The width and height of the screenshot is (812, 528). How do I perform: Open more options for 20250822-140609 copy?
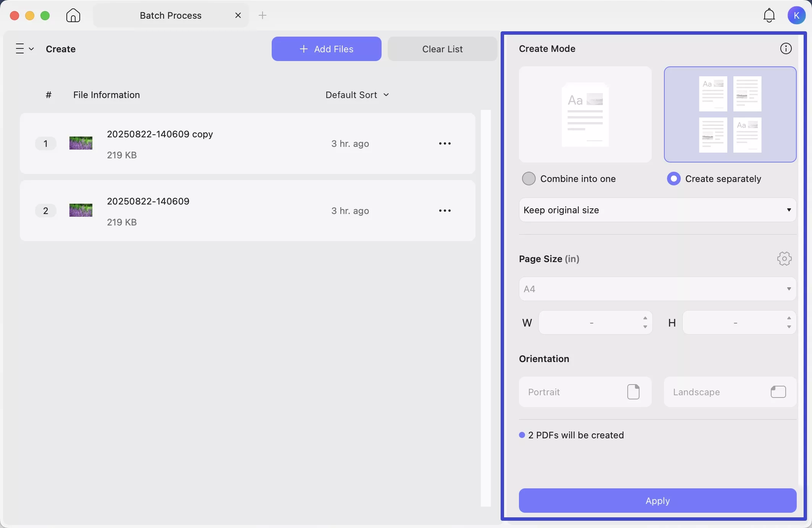445,143
